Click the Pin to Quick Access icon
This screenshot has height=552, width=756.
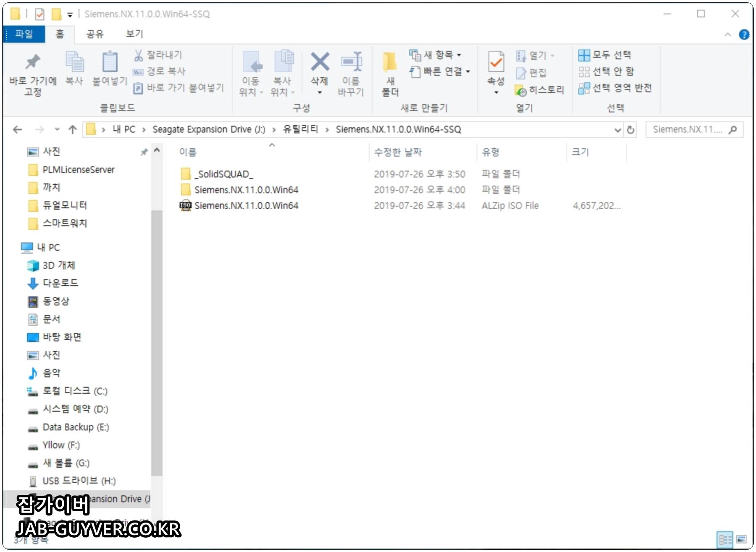[x=33, y=62]
